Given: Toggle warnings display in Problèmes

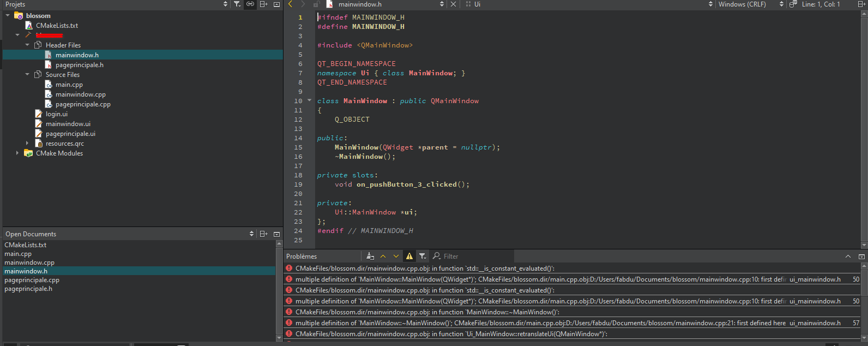Looking at the screenshot, I should (409, 256).
